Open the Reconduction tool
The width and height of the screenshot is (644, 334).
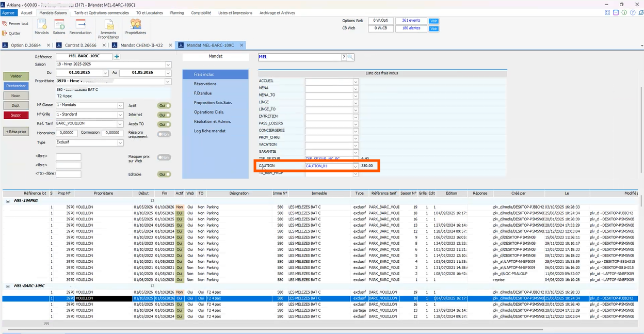[81, 24]
